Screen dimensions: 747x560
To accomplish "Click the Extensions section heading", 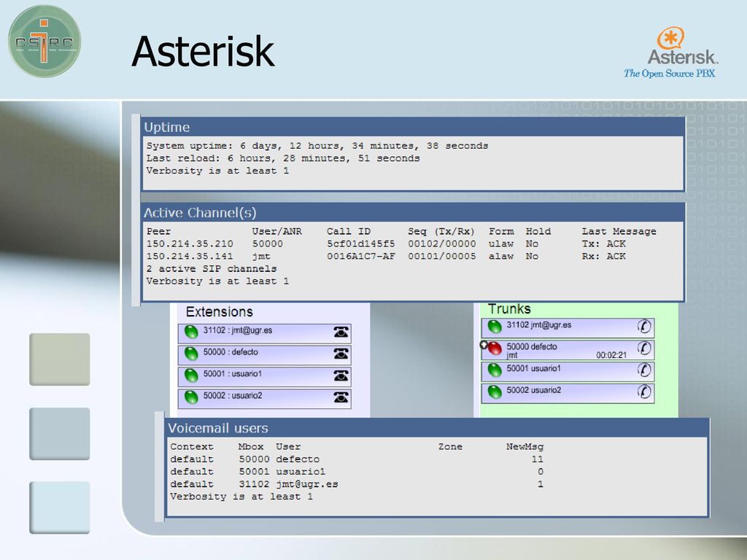I will tap(219, 312).
